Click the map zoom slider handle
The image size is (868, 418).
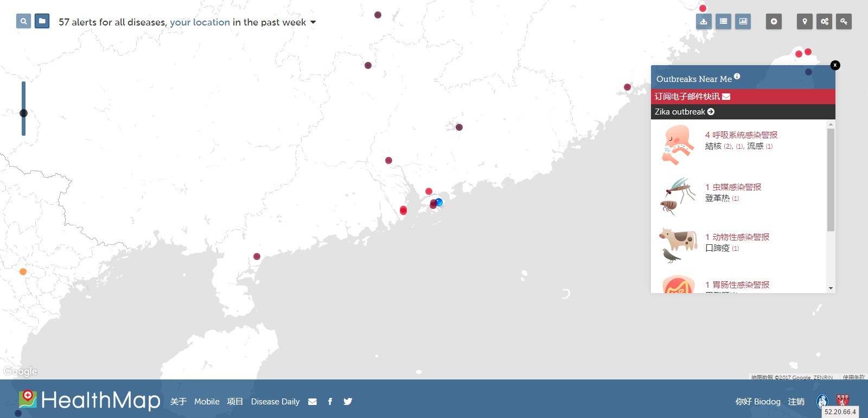tap(23, 113)
